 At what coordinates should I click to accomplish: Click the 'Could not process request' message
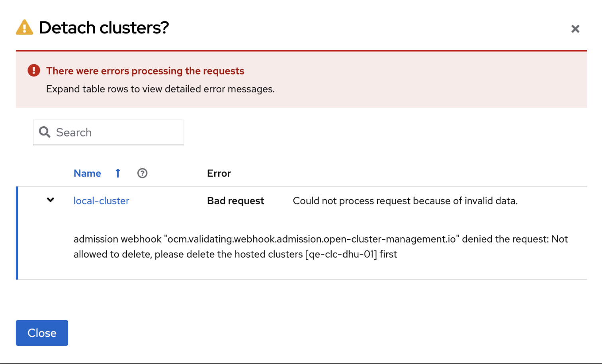pyautogui.click(x=405, y=201)
